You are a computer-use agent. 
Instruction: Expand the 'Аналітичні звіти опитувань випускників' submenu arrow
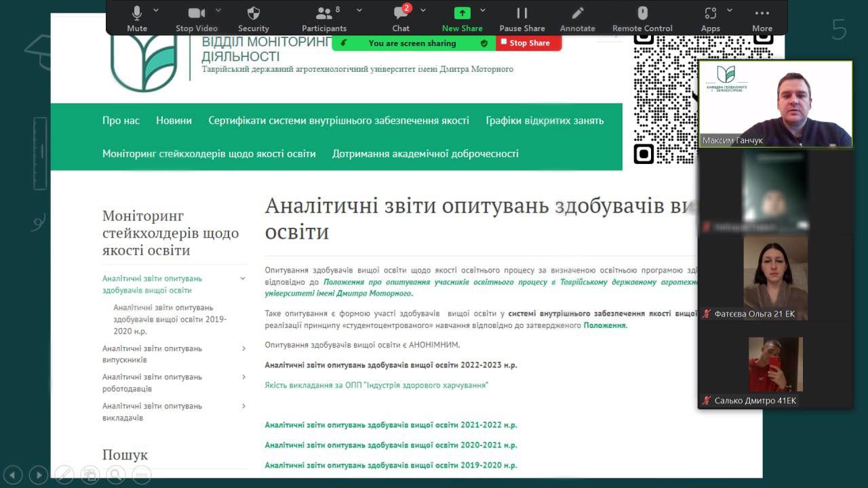[x=243, y=348]
